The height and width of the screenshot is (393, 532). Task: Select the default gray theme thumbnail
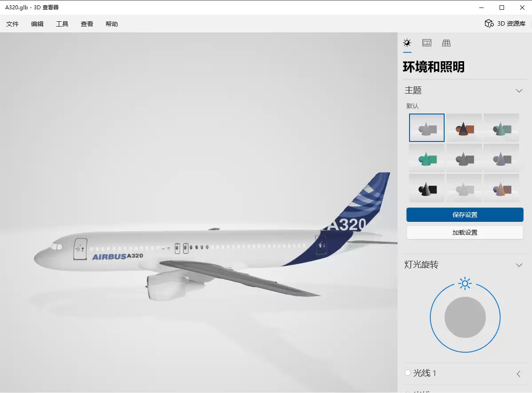(x=427, y=128)
